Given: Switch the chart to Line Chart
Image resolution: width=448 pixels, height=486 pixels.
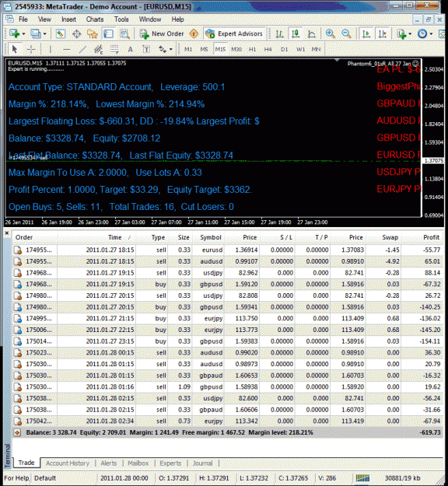Looking at the screenshot, I should point(312,33).
